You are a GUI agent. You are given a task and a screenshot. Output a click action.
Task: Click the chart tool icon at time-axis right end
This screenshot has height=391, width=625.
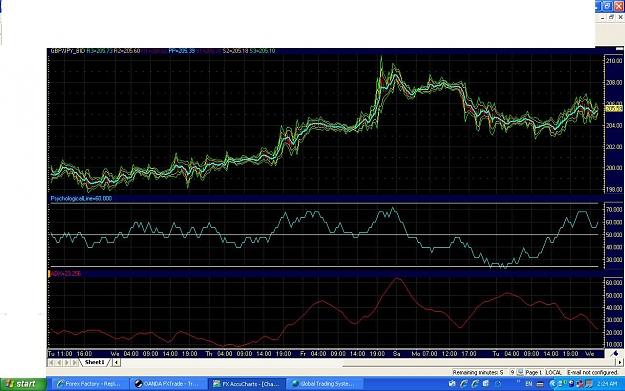click(614, 354)
